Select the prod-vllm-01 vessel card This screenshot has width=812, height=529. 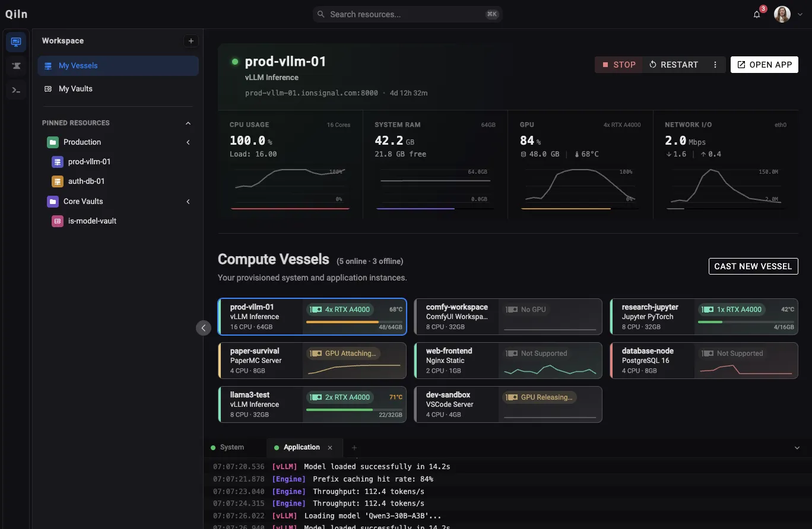(312, 317)
